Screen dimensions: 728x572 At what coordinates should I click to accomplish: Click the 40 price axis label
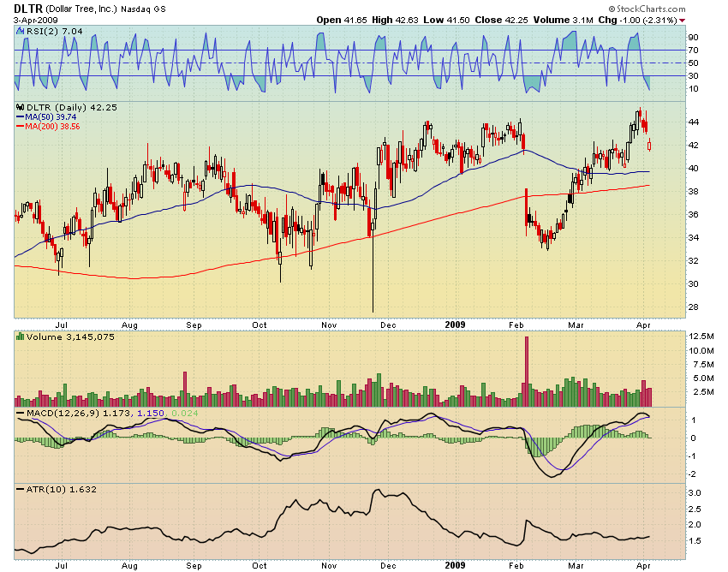pyautogui.click(x=694, y=168)
